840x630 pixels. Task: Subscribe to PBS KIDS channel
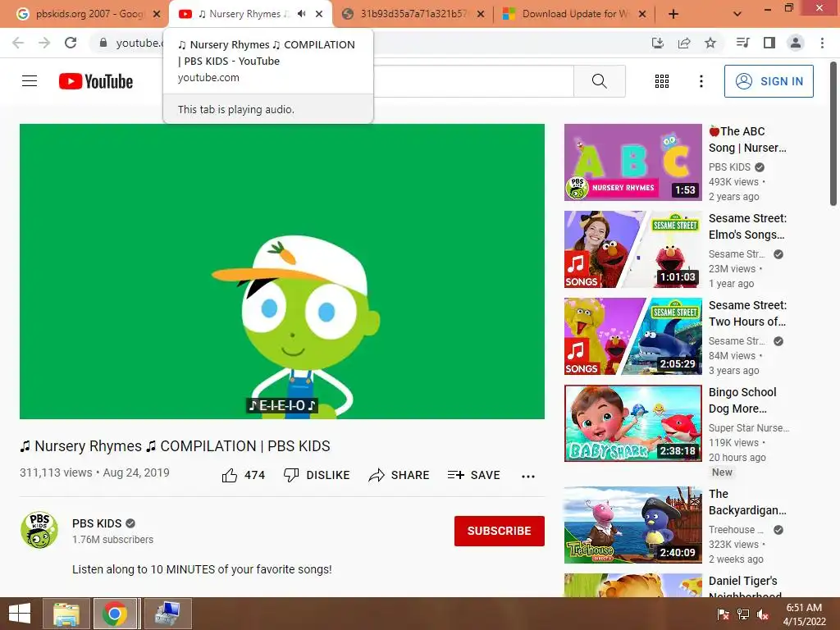click(x=500, y=531)
